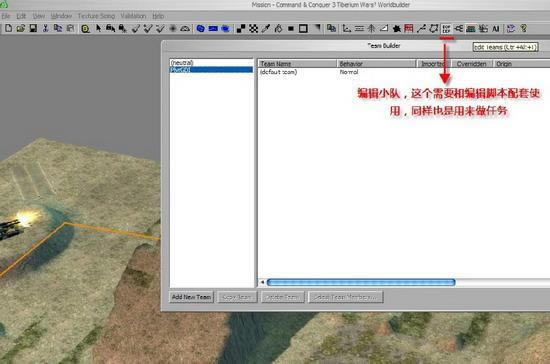Click the Cut scissors icon

pyautogui.click(x=46, y=28)
